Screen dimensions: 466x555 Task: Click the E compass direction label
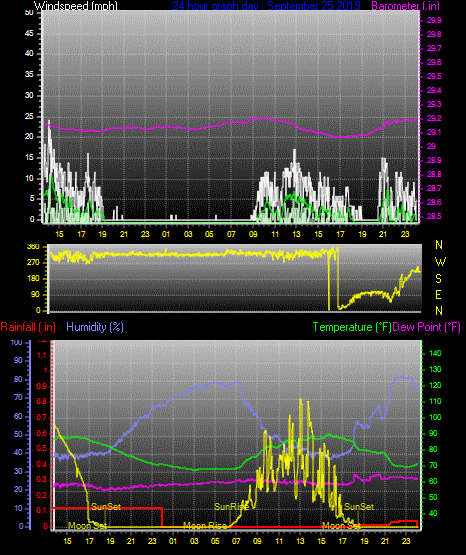(438, 294)
